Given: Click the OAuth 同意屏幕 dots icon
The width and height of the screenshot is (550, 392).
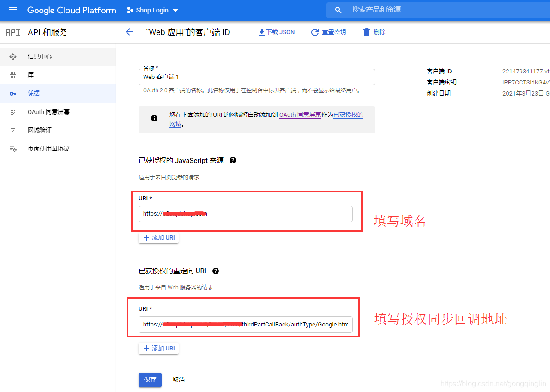Looking at the screenshot, I should [x=13, y=112].
